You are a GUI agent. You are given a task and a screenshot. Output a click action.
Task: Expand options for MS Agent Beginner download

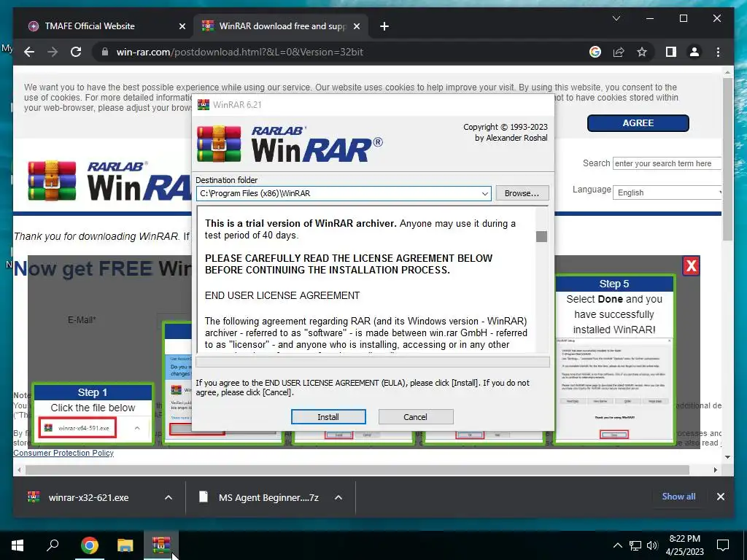[338, 497]
